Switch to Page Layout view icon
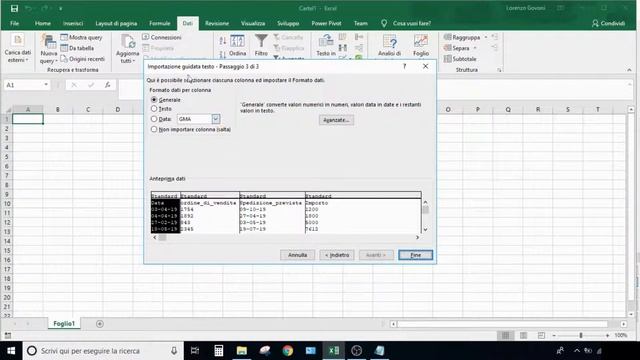The image size is (640, 360). [523, 335]
